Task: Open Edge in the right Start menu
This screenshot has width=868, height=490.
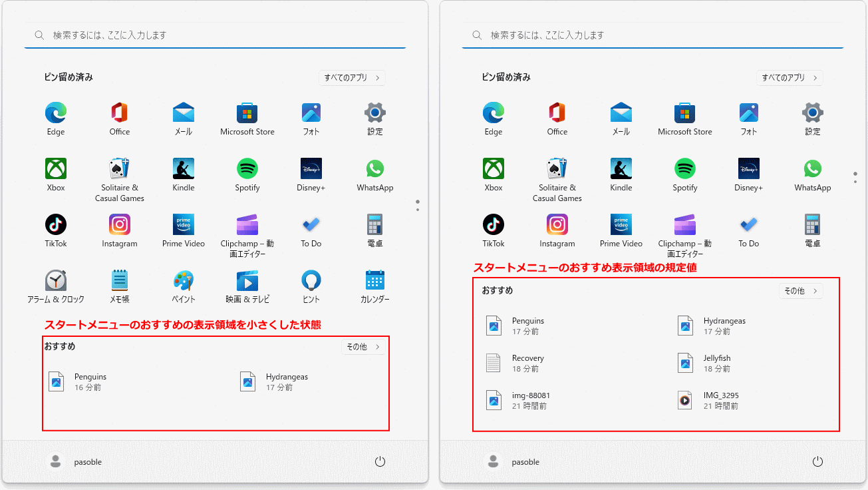Action: point(494,119)
